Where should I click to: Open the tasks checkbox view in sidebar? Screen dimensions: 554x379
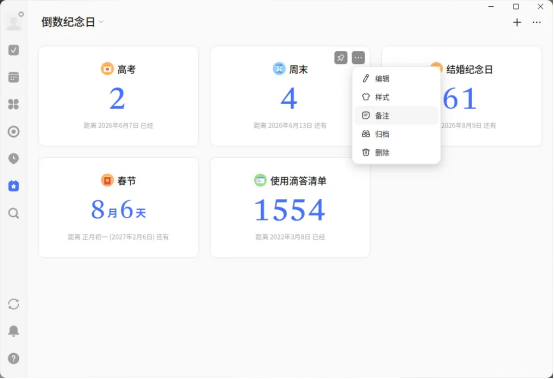(x=14, y=50)
